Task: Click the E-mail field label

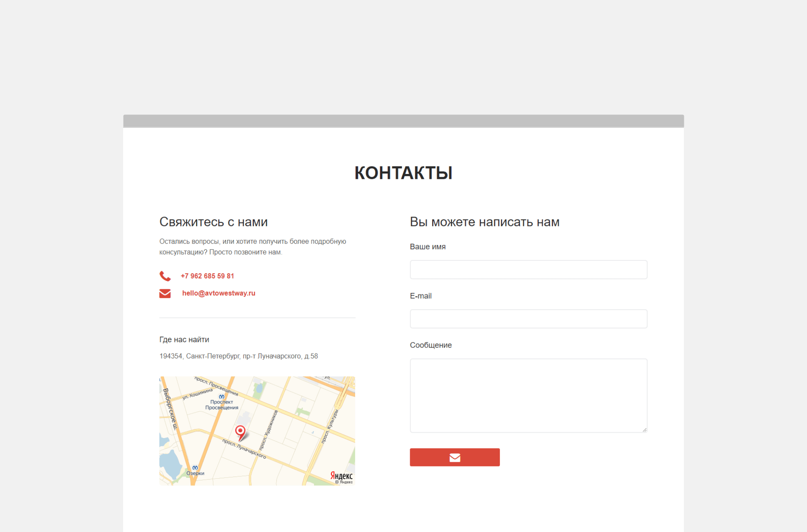Action: (421, 296)
